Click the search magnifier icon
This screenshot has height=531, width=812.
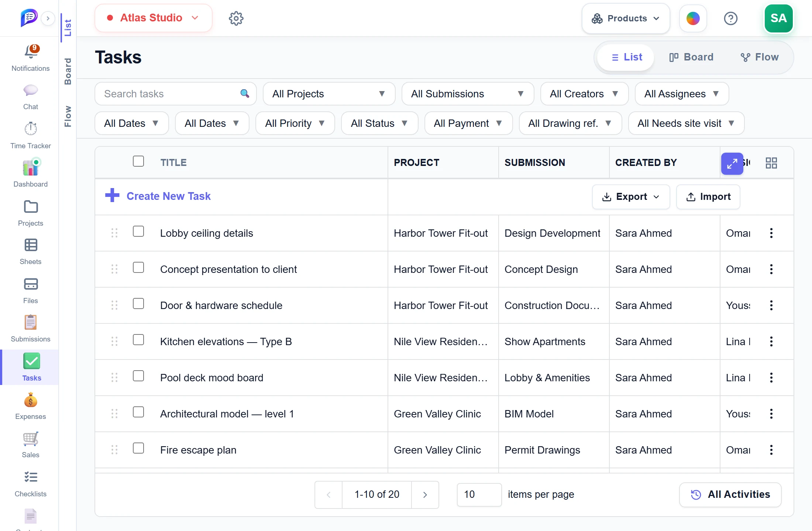(245, 94)
